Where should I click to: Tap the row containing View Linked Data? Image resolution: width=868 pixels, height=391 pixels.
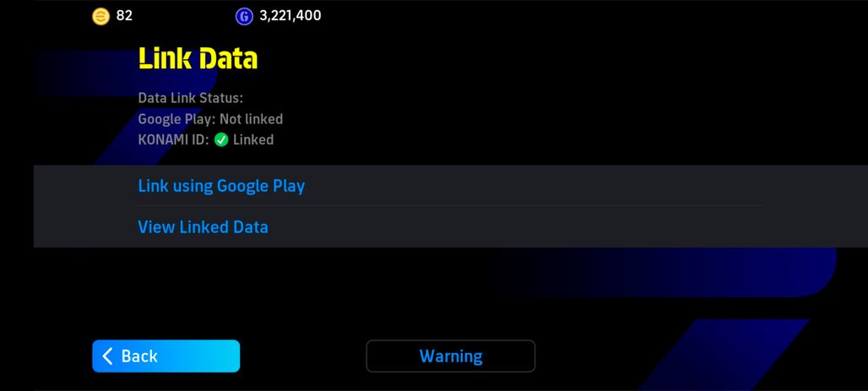click(451, 227)
